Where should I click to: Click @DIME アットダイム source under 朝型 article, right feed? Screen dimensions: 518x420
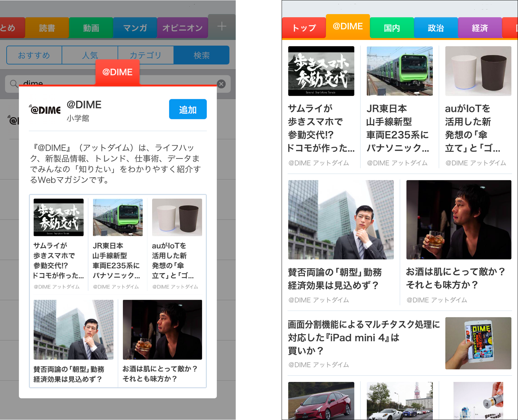pos(319,300)
